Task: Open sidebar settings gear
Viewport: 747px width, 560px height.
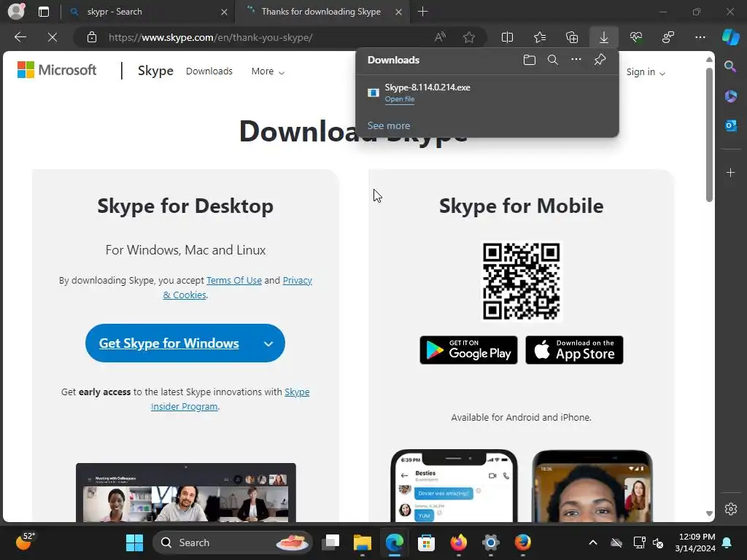Action: click(x=731, y=509)
